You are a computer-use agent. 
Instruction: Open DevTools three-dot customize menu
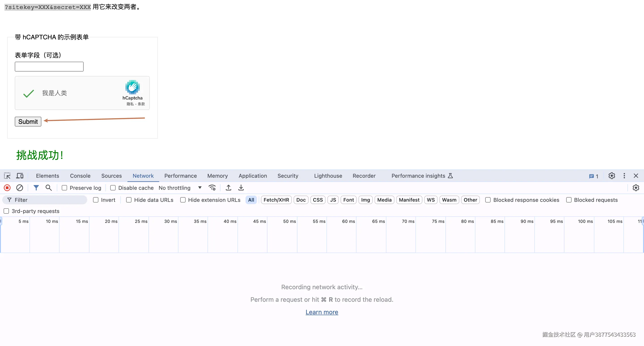pos(624,176)
